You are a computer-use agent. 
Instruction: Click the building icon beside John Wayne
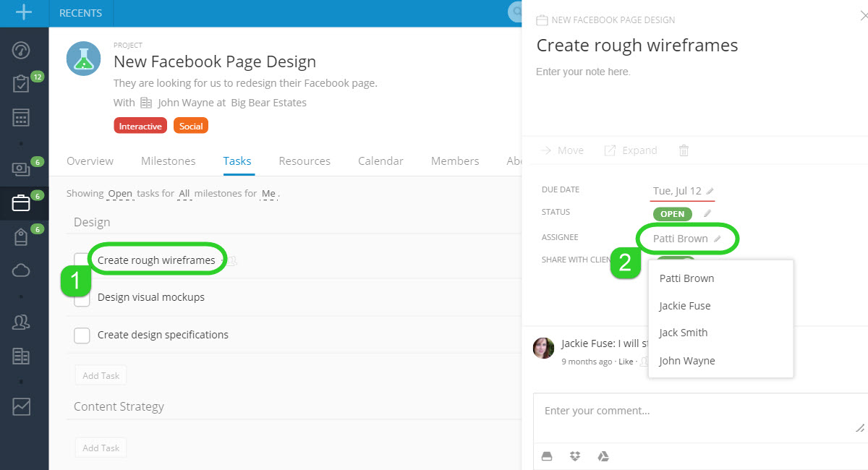click(146, 103)
